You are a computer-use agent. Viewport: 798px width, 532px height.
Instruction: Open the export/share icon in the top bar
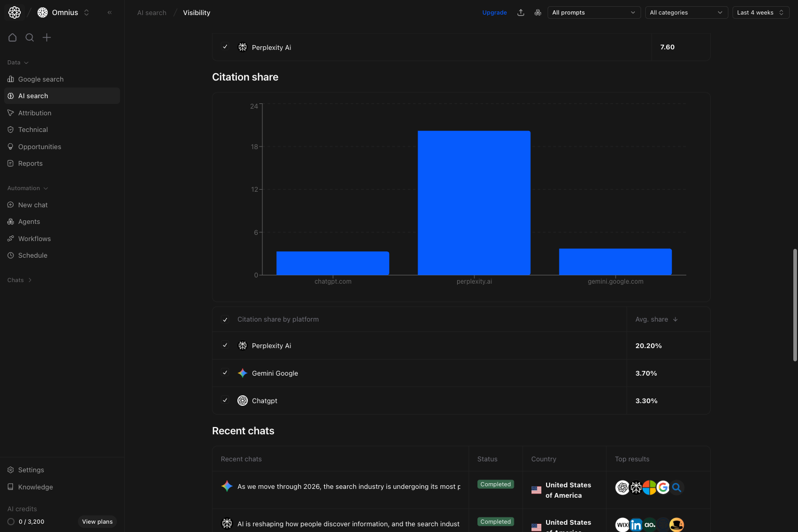pyautogui.click(x=521, y=12)
